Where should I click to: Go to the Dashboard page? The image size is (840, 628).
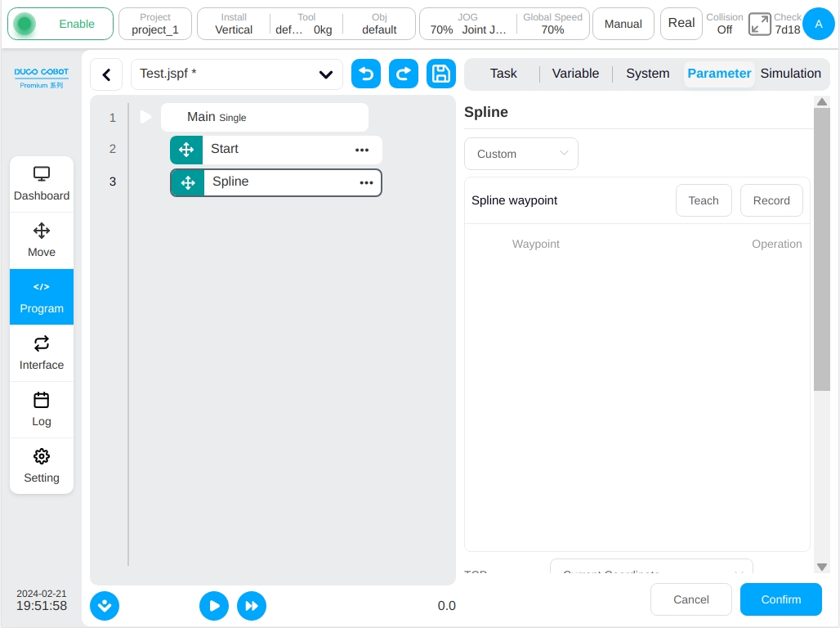[41, 184]
